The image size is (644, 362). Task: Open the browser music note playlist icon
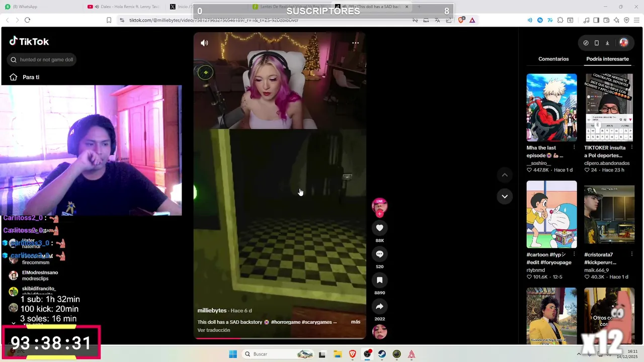pyautogui.click(x=586, y=20)
